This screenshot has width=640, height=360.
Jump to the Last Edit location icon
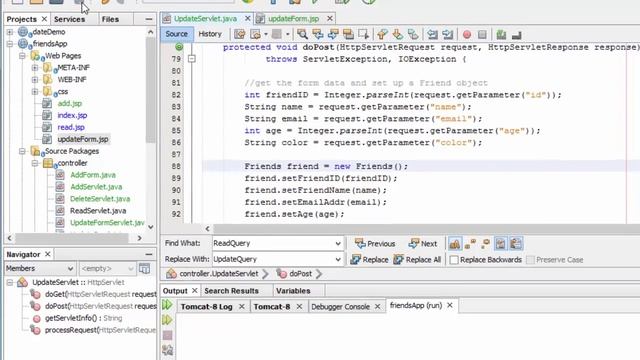(x=240, y=34)
